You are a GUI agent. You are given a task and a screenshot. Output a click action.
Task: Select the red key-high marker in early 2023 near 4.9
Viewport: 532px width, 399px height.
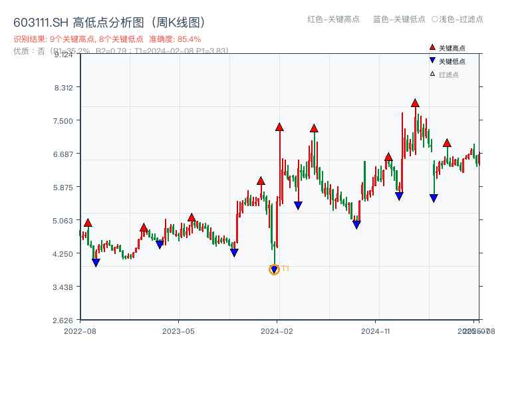[x=144, y=227]
